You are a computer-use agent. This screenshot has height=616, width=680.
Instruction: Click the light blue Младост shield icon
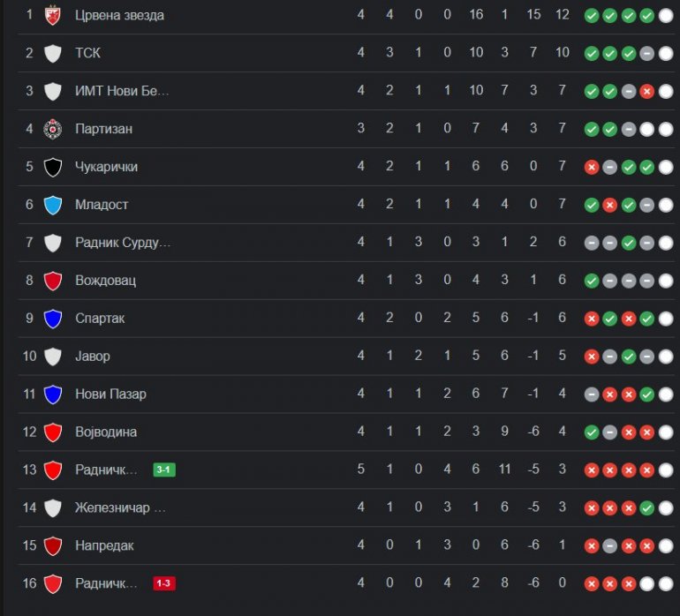(52, 205)
